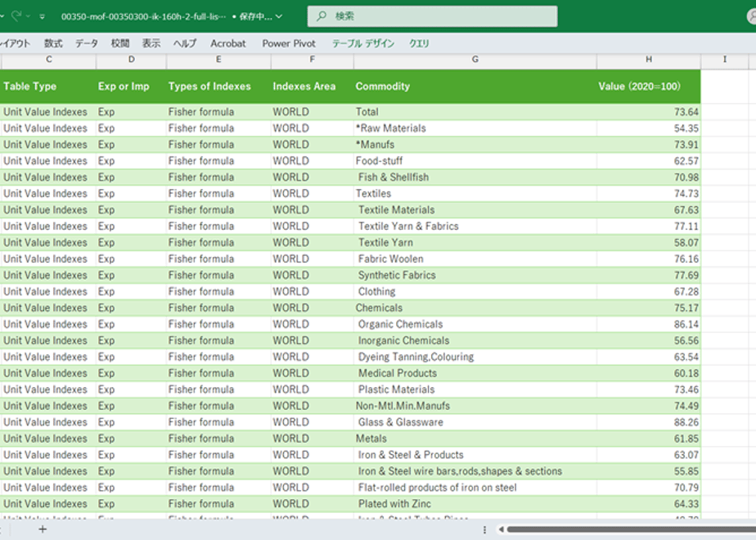Select the Textiles commodity cell
Image resolution: width=756 pixels, height=540 pixels.
[x=475, y=194]
